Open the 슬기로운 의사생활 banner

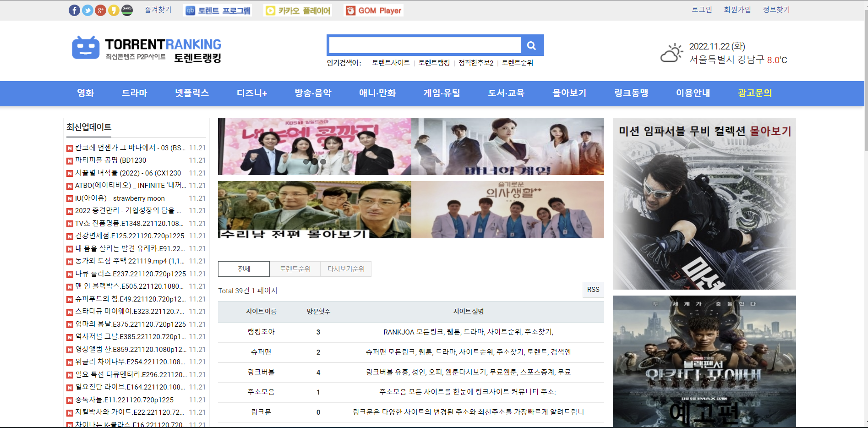(x=508, y=209)
